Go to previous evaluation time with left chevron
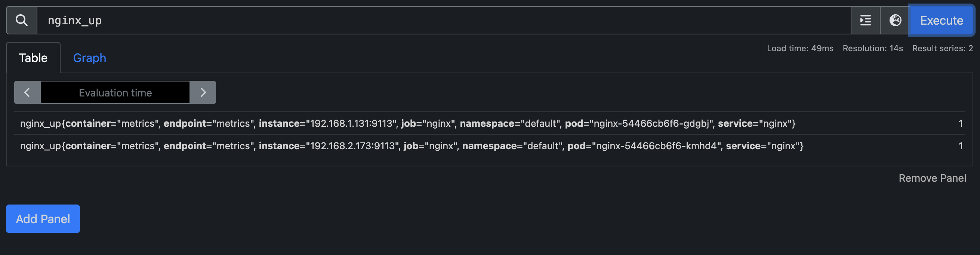 (x=27, y=92)
